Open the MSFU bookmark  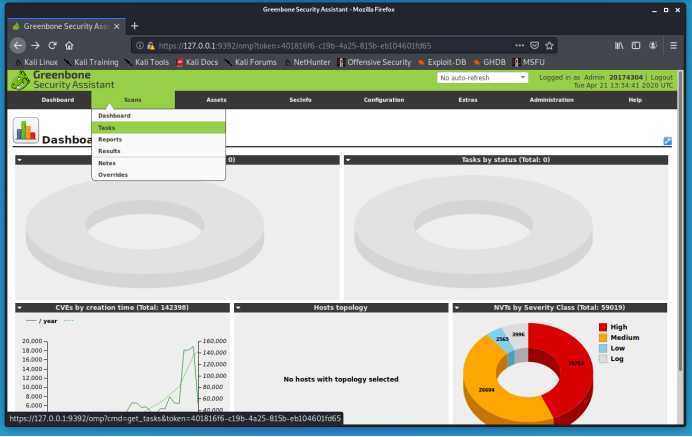(x=529, y=62)
